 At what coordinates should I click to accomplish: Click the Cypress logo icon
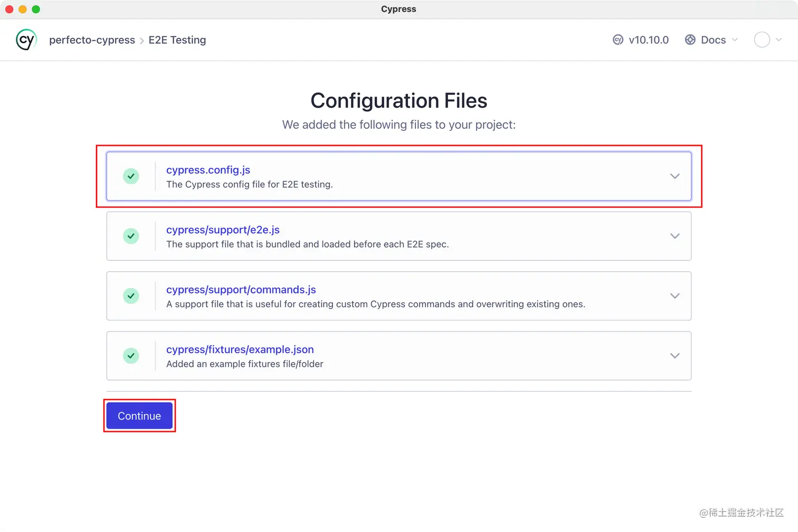point(26,40)
